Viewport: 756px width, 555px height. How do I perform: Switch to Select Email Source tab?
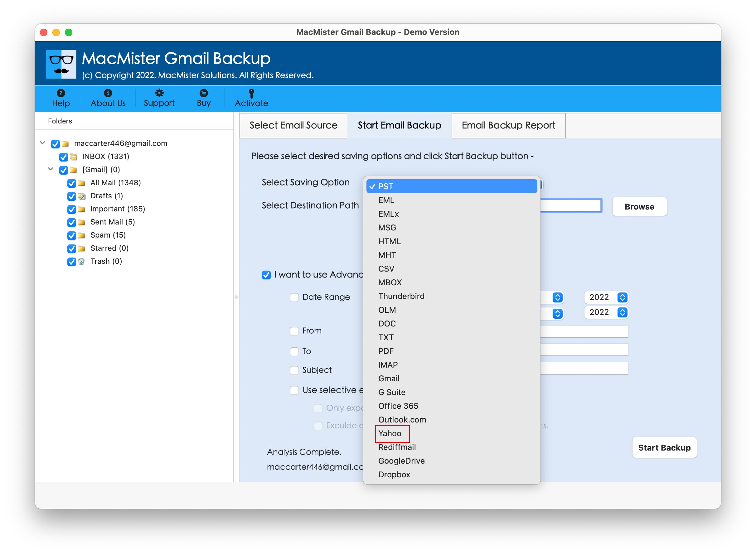click(x=293, y=125)
